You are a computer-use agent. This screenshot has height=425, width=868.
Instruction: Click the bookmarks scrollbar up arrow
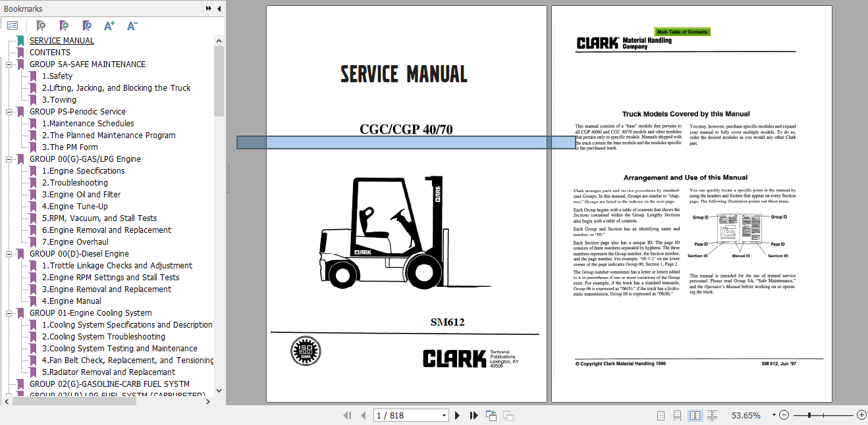click(x=219, y=40)
